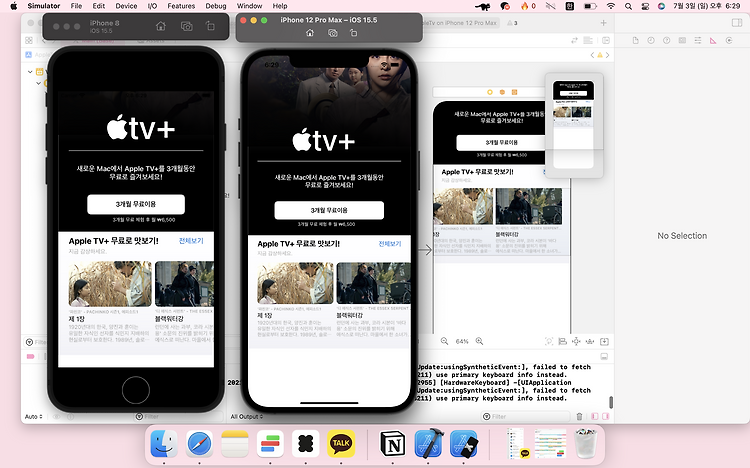Click Xcode console Filter field
750x468 pixels.
pyautogui.click(x=526, y=416)
